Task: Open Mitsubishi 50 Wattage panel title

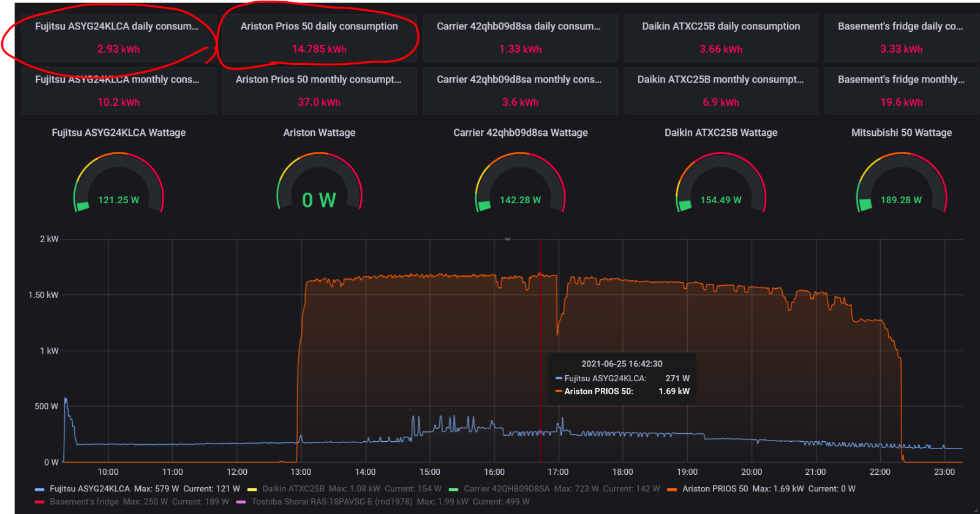Action: (902, 133)
